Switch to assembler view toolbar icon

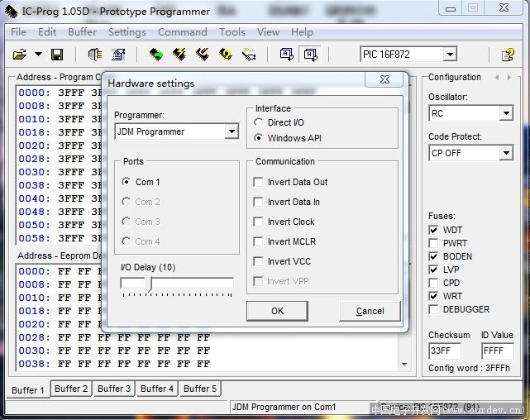click(x=287, y=55)
